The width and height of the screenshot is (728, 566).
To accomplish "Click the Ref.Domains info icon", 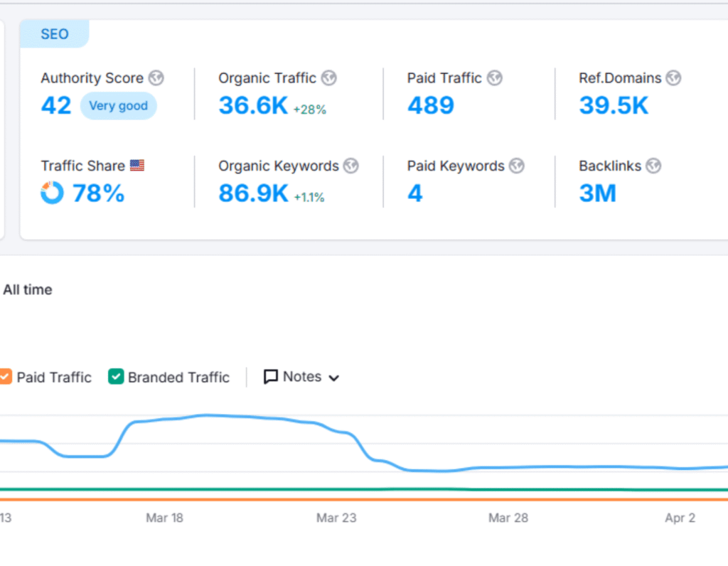I will click(x=673, y=78).
